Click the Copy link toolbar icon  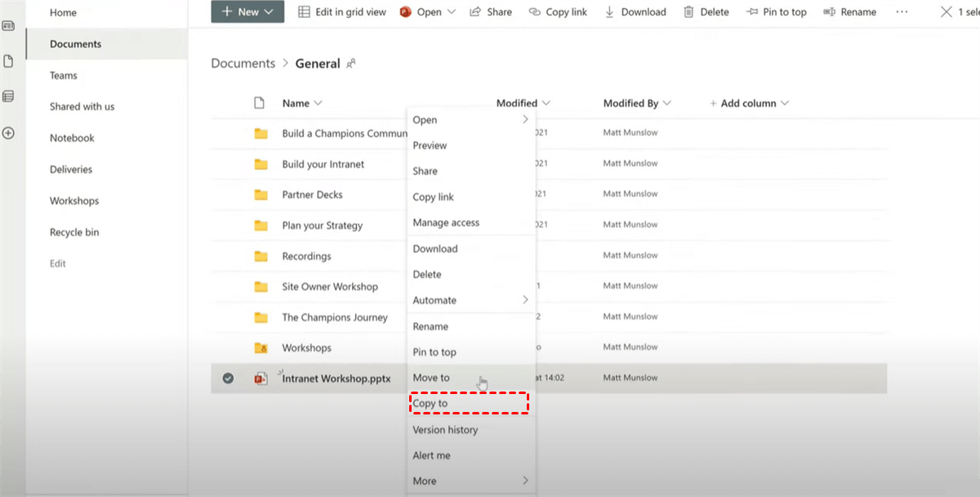(534, 11)
